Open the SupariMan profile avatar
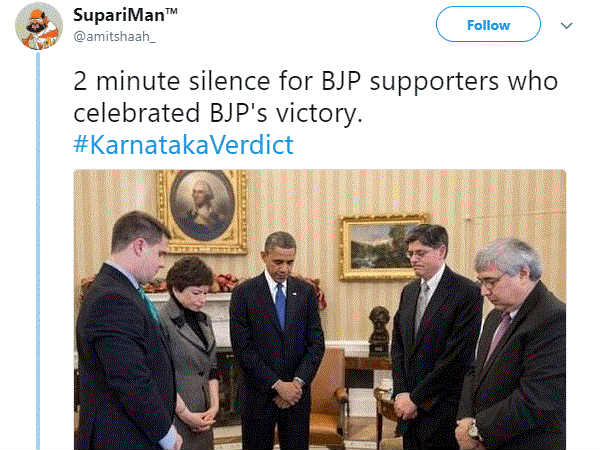 point(39,26)
